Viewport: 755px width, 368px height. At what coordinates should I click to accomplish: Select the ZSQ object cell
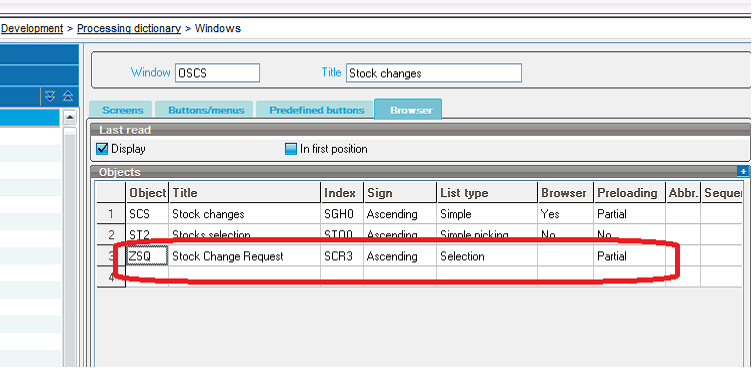147,256
